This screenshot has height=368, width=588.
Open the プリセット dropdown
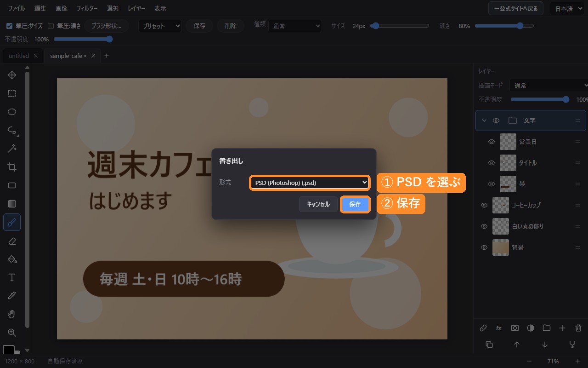(x=160, y=26)
